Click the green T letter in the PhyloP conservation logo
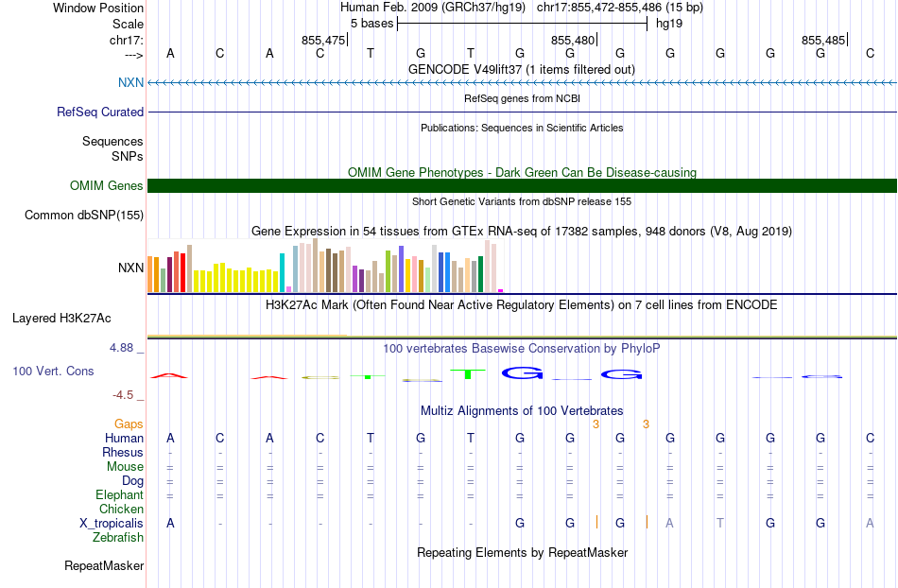Image resolution: width=898 pixels, height=588 pixels. (x=467, y=373)
